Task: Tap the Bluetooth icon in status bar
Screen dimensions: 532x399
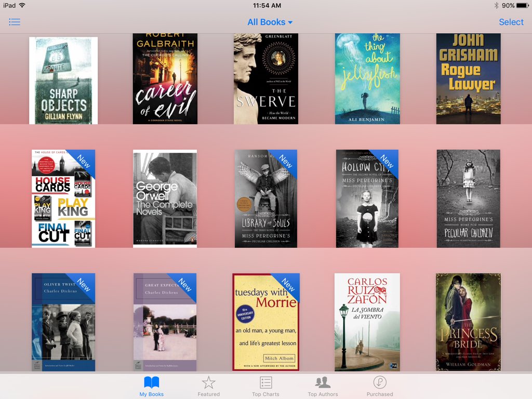Action: click(496, 5)
